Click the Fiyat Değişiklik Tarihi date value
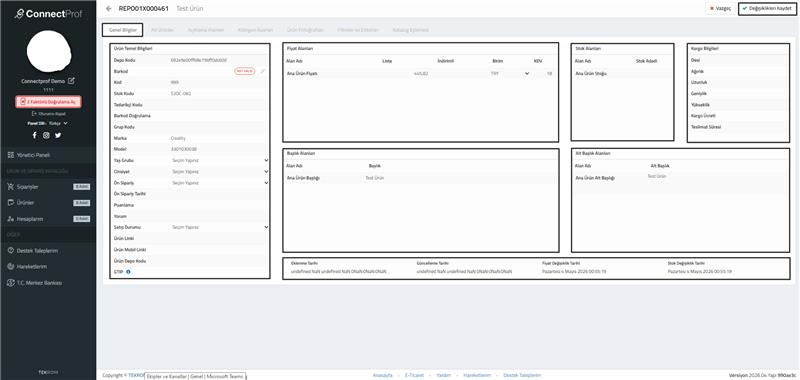Image resolution: width=800 pixels, height=380 pixels. (574, 272)
